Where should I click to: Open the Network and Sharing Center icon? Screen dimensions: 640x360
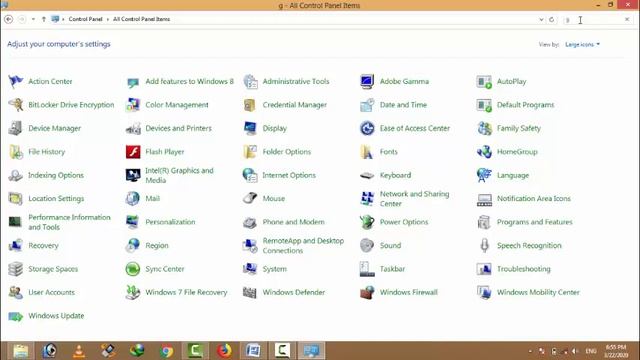[367, 198]
